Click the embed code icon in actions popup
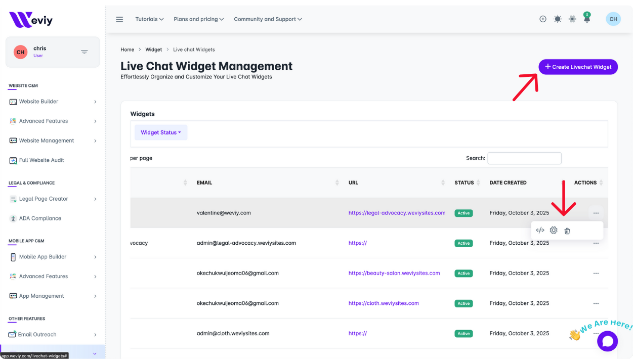The image size is (633, 364). 540,231
